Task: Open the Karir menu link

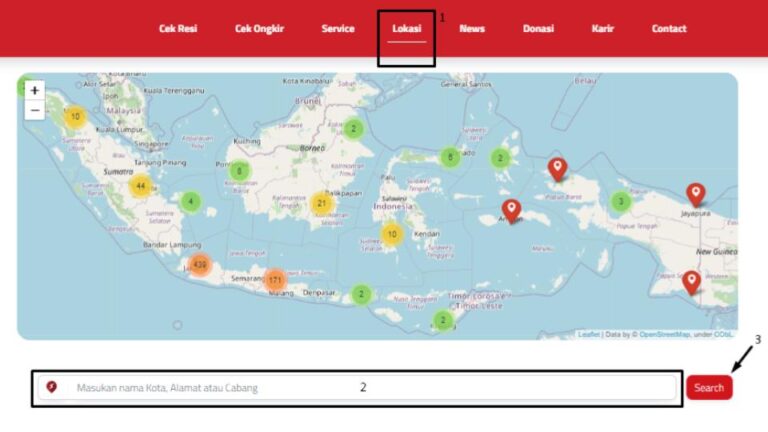Action: pyautogui.click(x=603, y=29)
